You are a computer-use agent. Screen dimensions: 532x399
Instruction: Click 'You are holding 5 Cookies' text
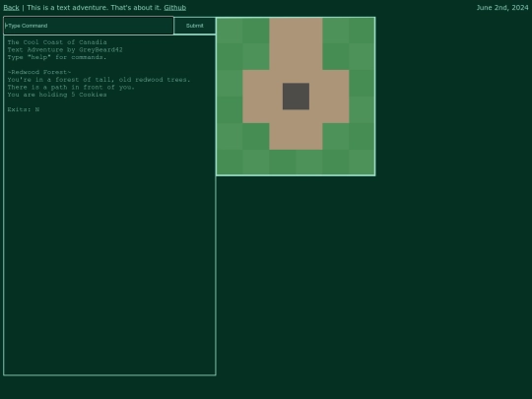point(57,95)
